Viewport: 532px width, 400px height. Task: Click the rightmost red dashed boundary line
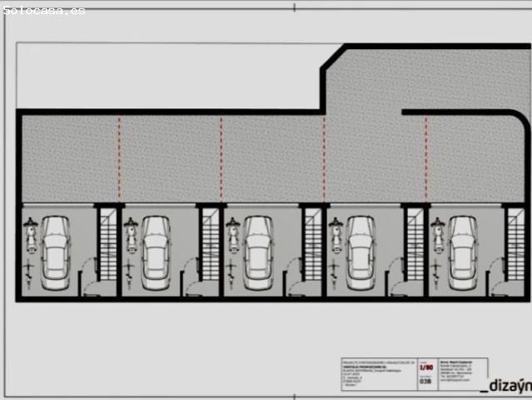(426, 158)
